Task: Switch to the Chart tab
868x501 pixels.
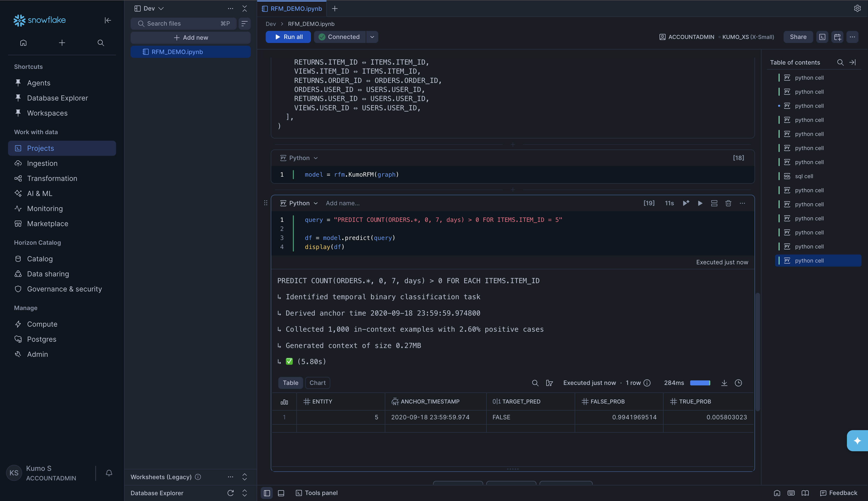Action: [x=317, y=383]
